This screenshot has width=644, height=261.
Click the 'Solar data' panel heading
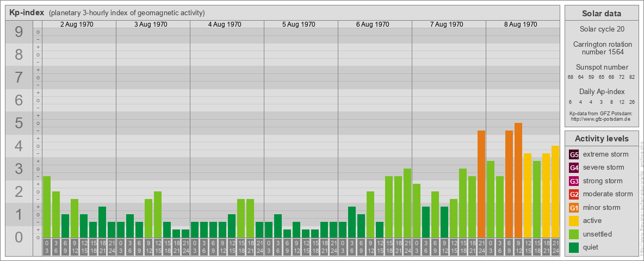tap(602, 14)
